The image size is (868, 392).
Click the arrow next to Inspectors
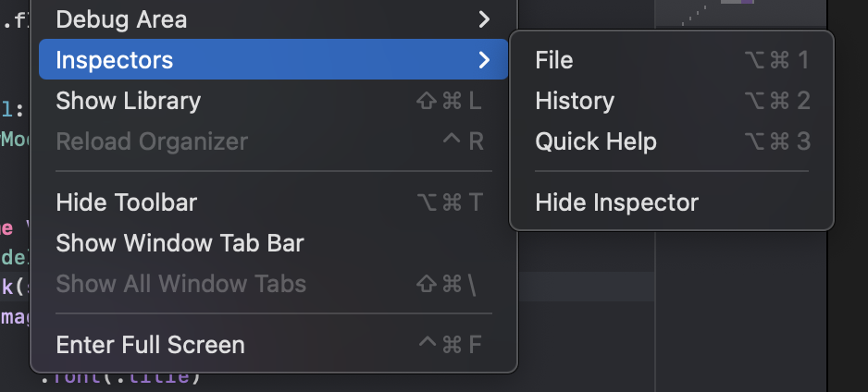coord(484,60)
